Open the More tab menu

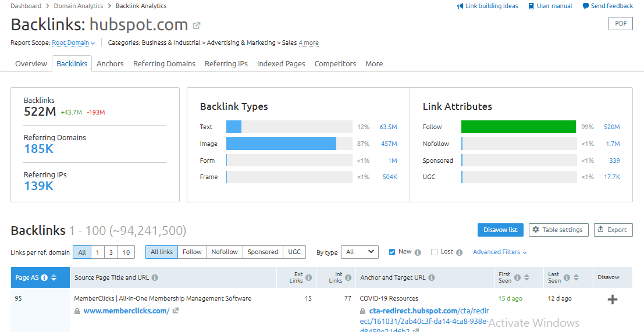click(374, 63)
